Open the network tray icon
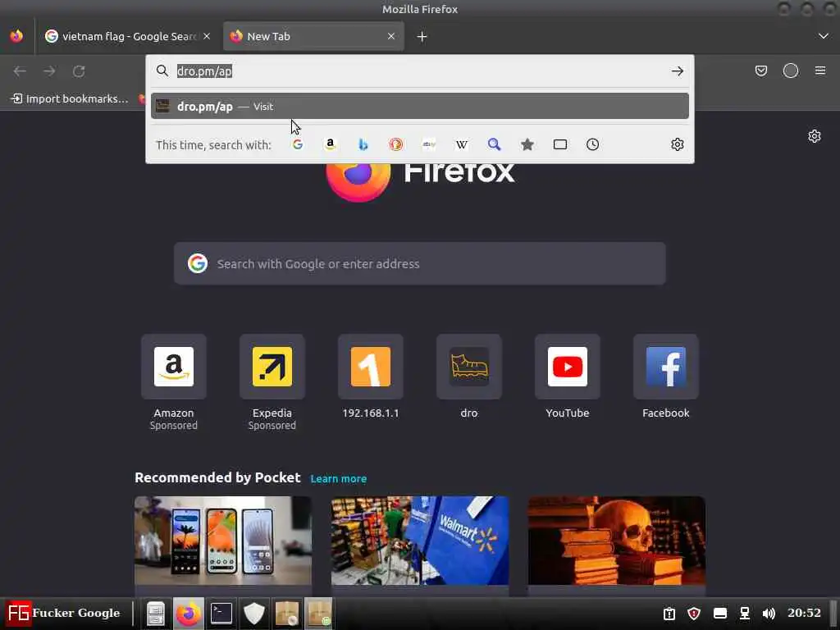 point(745,614)
